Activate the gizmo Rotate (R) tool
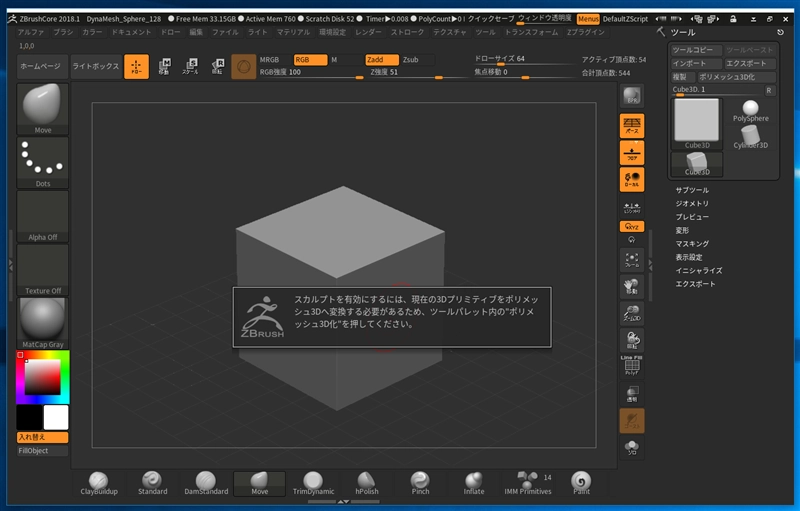Viewport: 800px width, 511px height. (x=217, y=66)
